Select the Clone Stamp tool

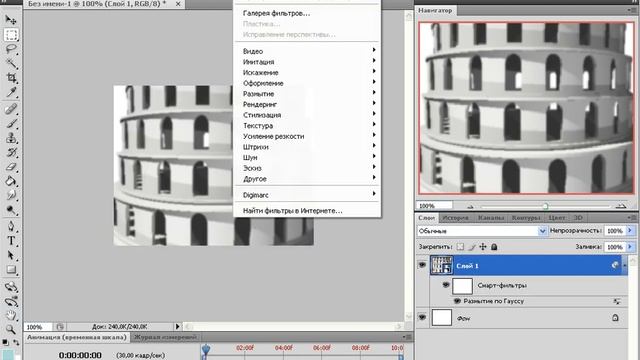click(x=11, y=138)
